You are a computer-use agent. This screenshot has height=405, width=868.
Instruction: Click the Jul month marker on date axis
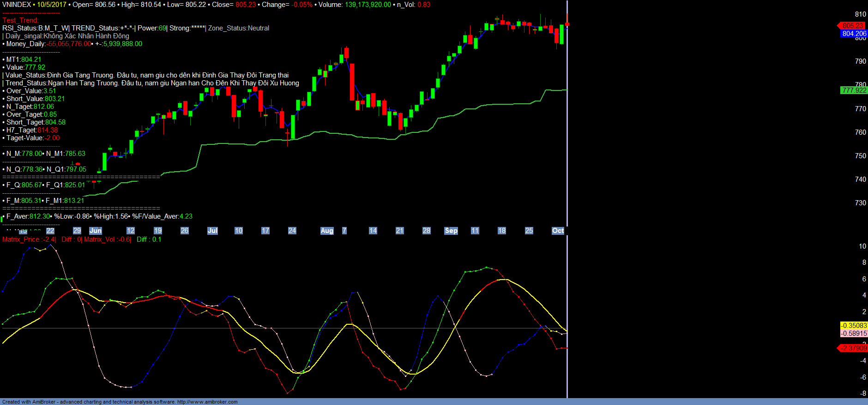coord(212,231)
